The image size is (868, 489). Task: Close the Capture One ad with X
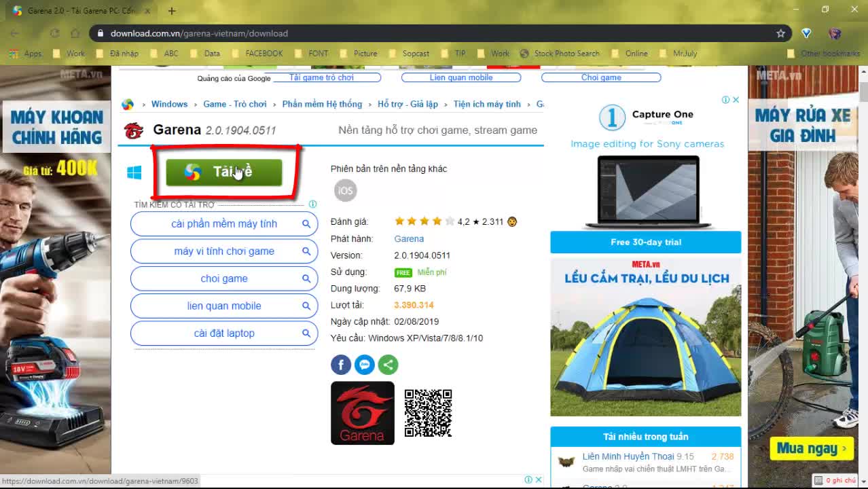tap(736, 100)
